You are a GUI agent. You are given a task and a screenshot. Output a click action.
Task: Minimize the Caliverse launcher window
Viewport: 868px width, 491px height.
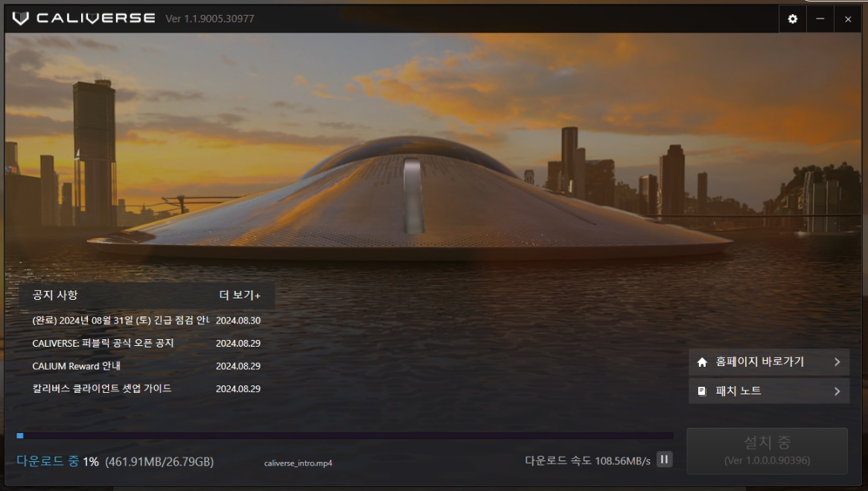(x=820, y=19)
